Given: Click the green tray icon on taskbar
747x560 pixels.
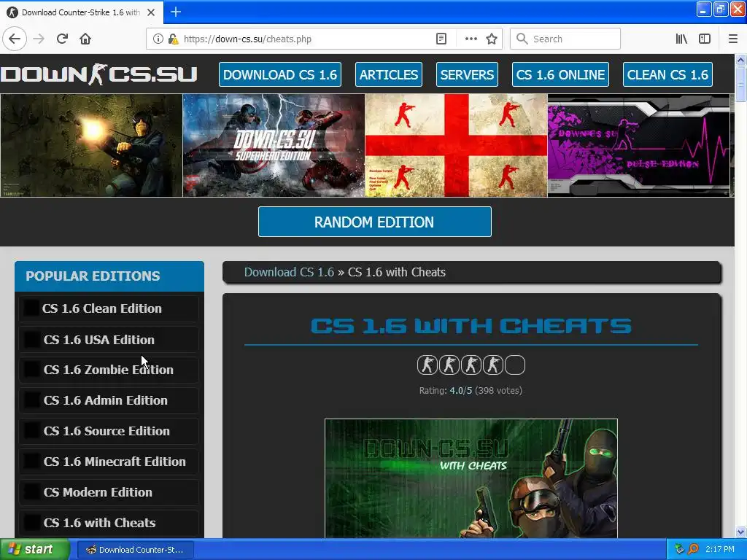Looking at the screenshot, I should pyautogui.click(x=679, y=549).
